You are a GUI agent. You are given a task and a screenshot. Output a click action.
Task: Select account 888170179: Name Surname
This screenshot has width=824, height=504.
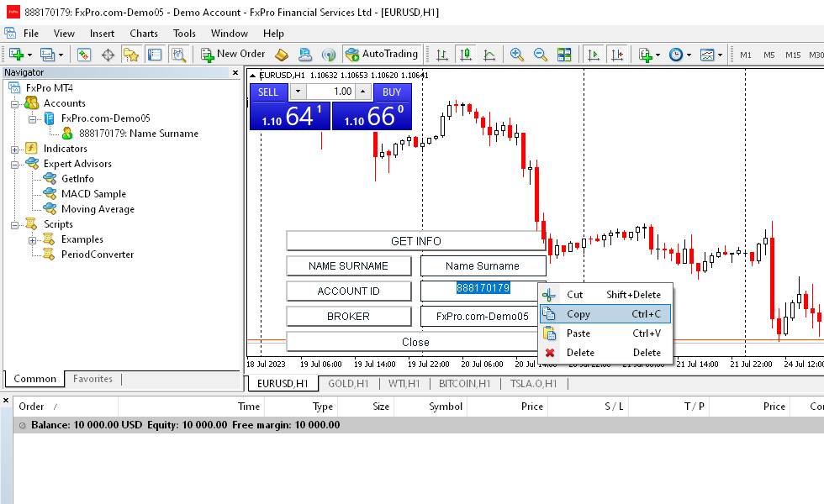(139, 134)
